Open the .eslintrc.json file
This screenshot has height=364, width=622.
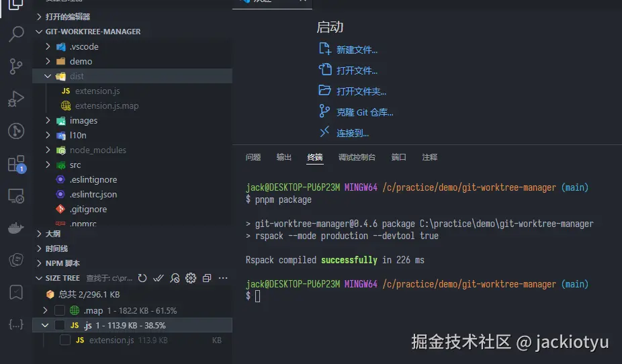[x=93, y=194]
